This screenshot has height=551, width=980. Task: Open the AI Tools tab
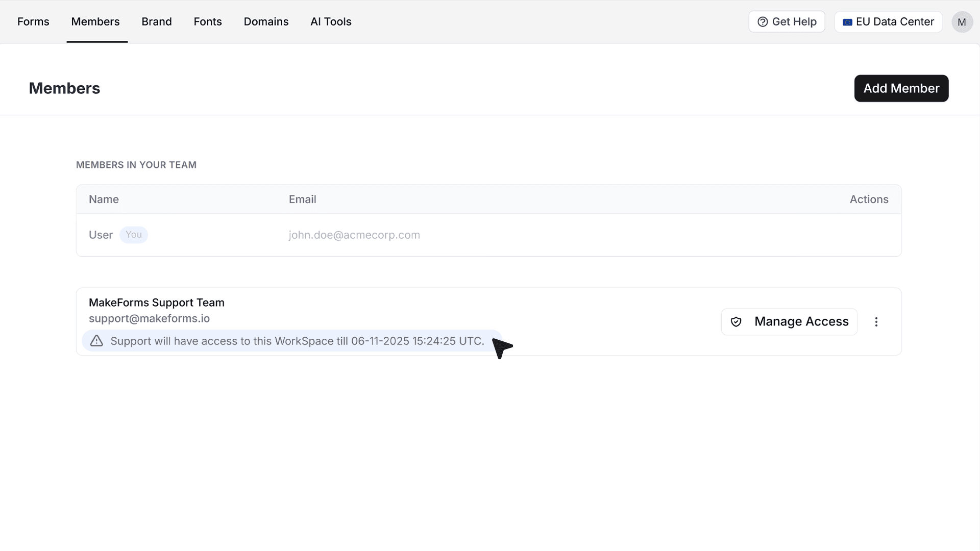coord(331,21)
